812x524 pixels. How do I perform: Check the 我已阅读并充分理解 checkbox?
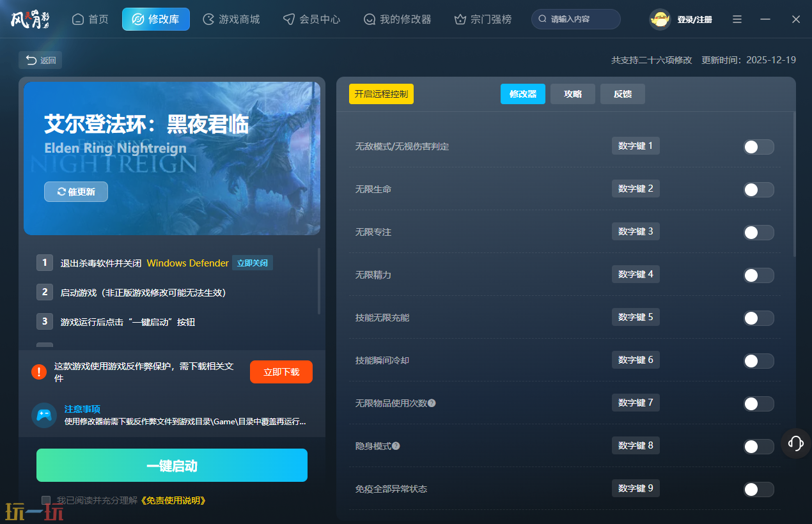click(46, 500)
